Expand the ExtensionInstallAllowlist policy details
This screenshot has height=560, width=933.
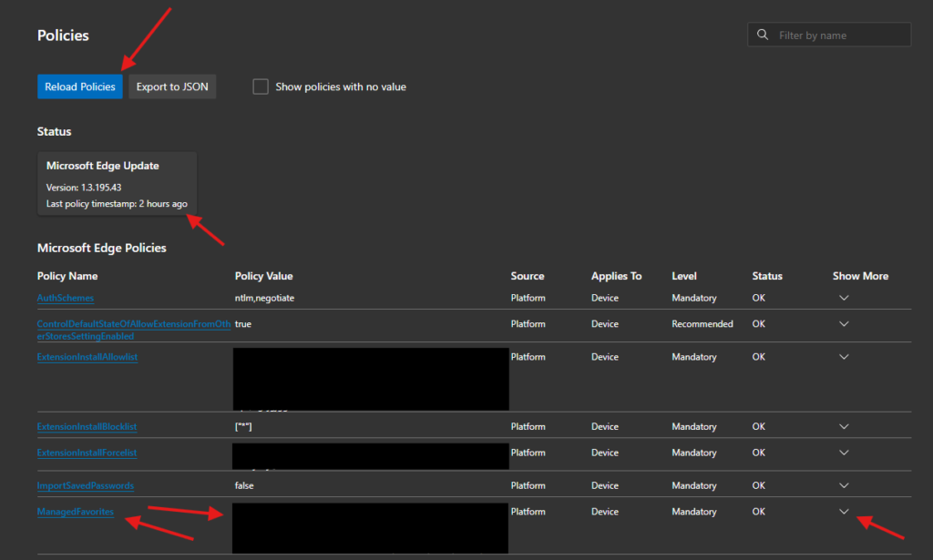pyautogui.click(x=844, y=356)
